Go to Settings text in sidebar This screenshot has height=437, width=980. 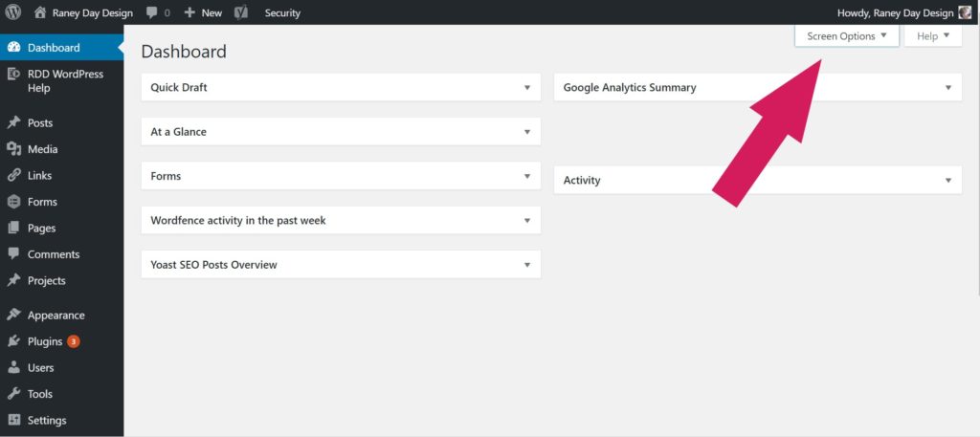point(47,420)
